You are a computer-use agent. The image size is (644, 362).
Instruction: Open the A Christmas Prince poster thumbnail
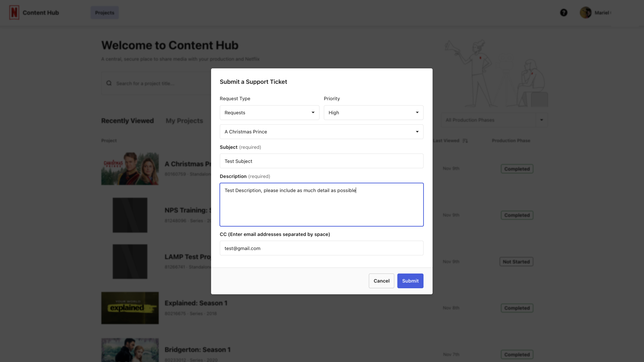click(x=130, y=169)
